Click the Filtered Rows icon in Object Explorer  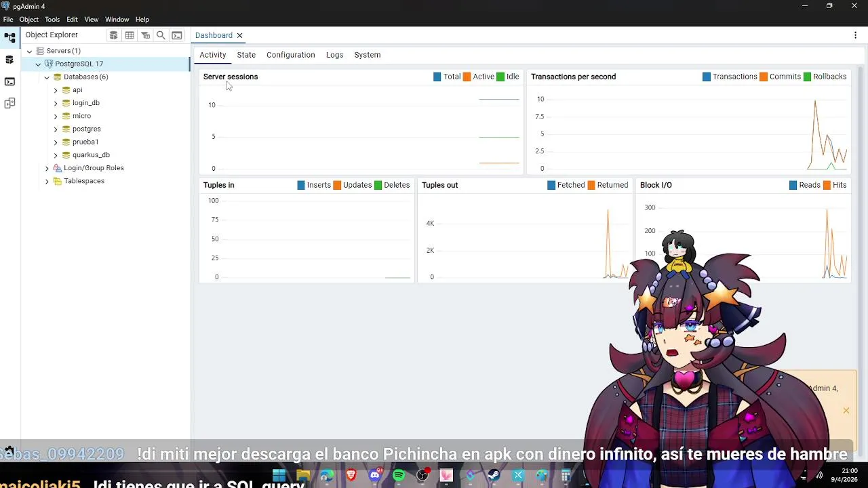145,35
